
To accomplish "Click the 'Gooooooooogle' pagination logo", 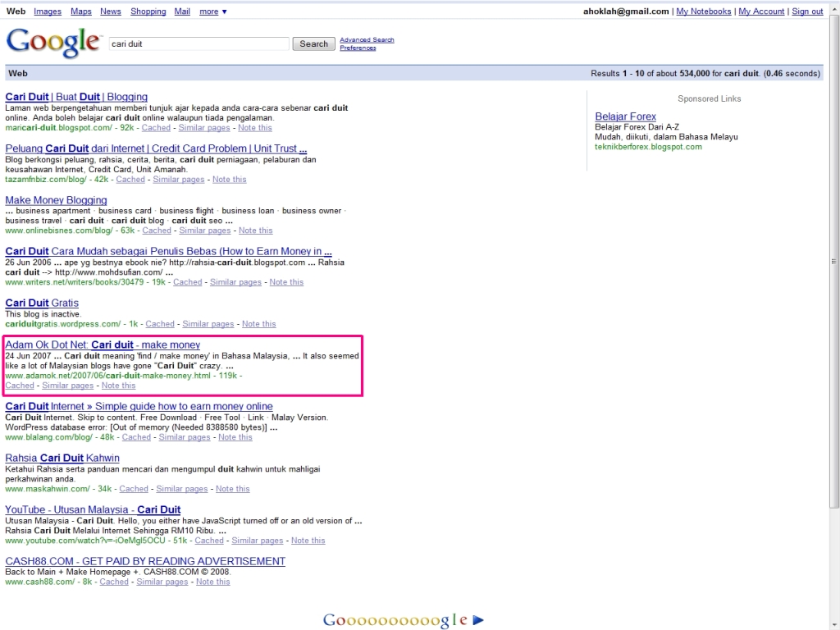I will pos(395,620).
